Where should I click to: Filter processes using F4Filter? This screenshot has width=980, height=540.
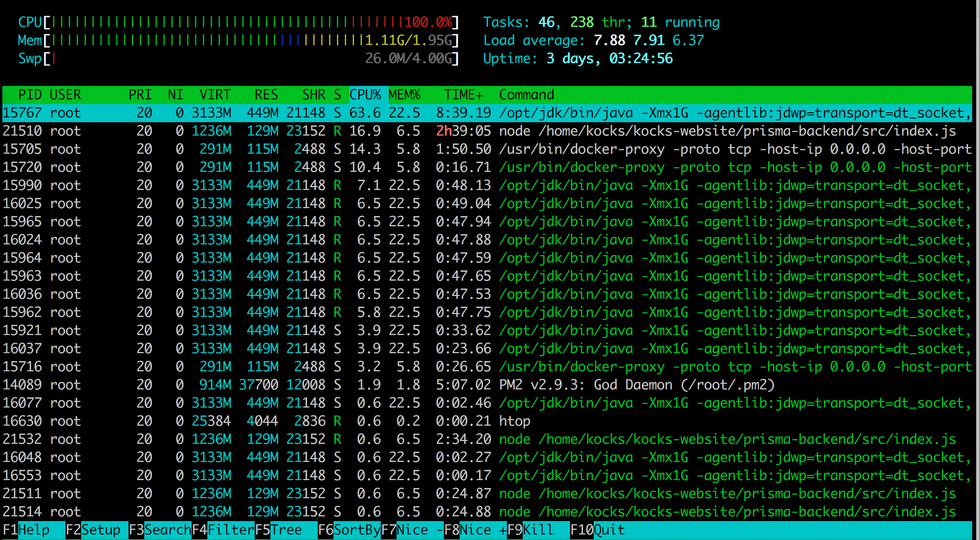point(223,530)
